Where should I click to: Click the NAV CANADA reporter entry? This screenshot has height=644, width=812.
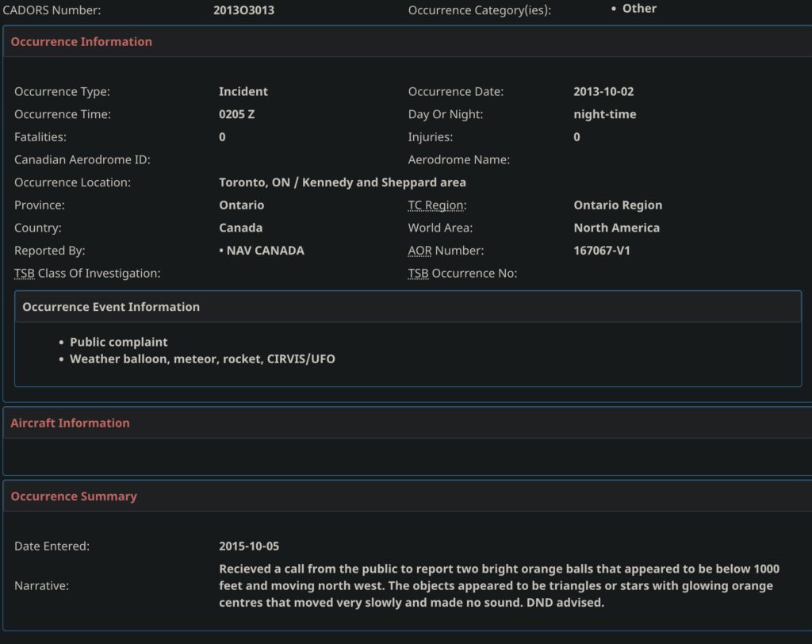[x=265, y=251]
